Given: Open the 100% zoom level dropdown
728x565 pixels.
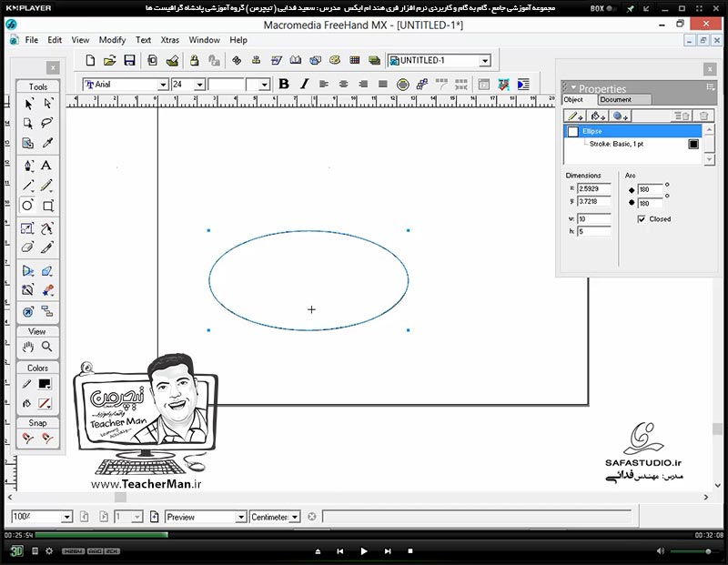Looking at the screenshot, I should pyautogui.click(x=66, y=517).
